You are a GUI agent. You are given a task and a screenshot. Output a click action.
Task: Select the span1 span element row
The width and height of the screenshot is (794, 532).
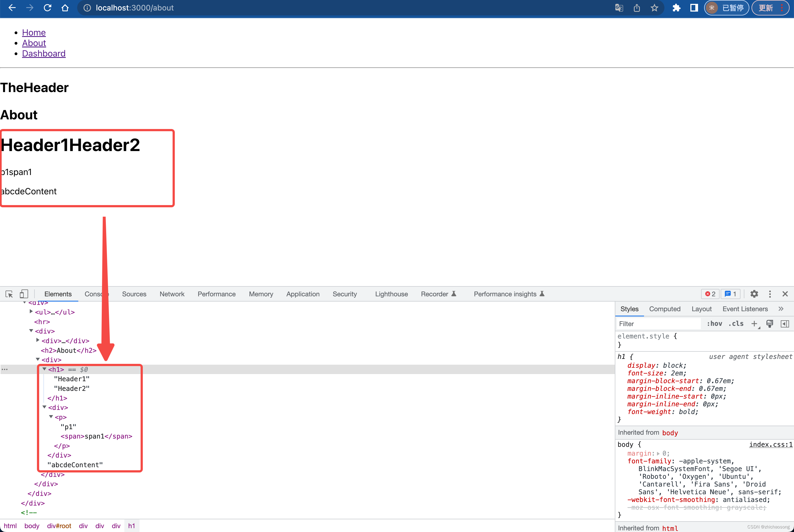click(96, 436)
